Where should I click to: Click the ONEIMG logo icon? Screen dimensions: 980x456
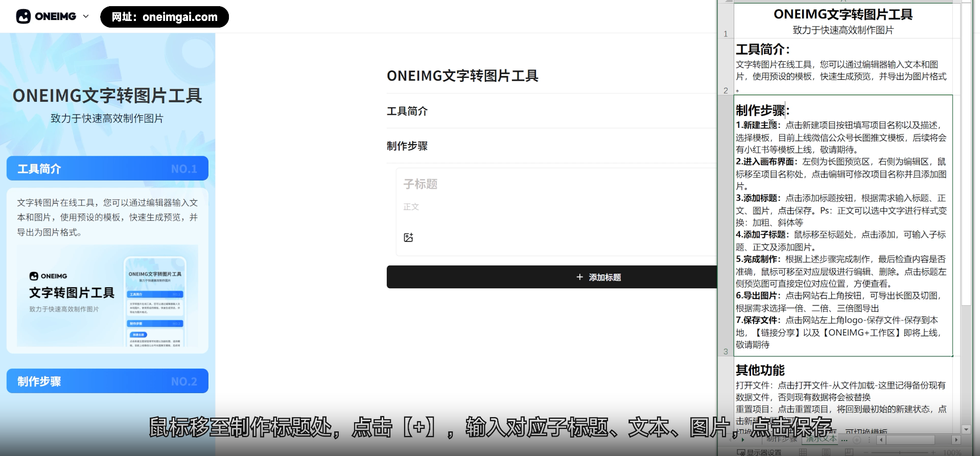click(x=24, y=17)
